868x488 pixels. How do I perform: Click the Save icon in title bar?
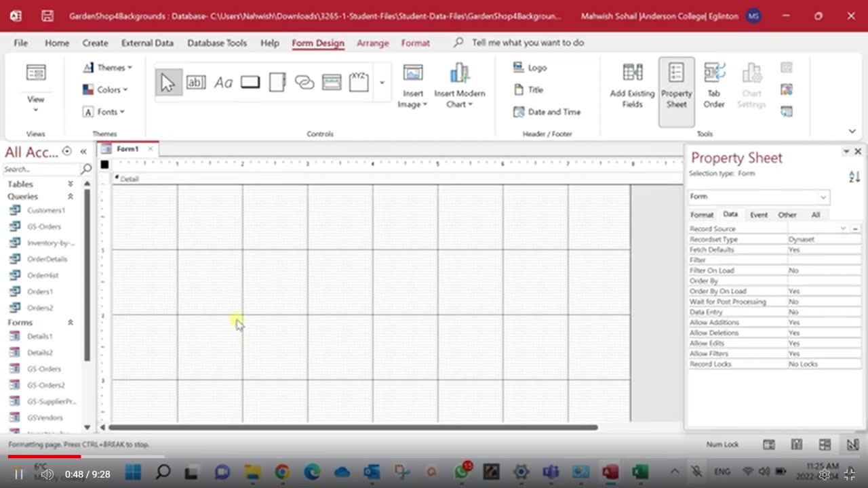coord(47,16)
